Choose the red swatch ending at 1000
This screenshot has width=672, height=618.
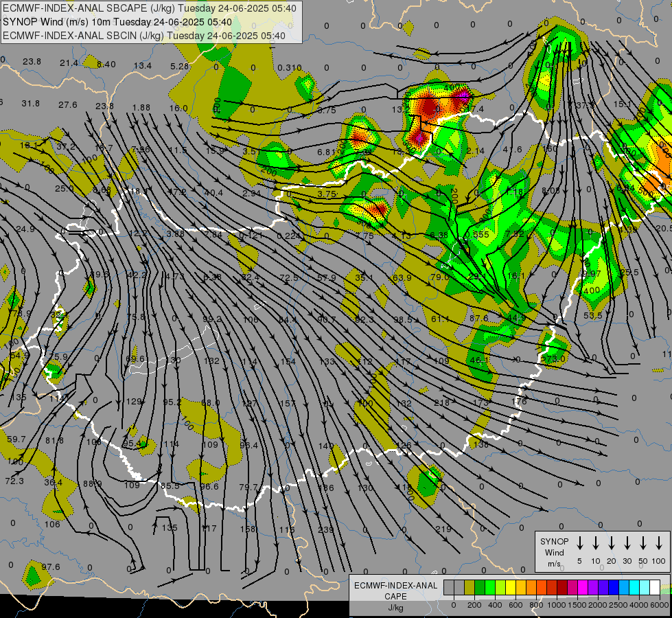pyautogui.click(x=552, y=588)
